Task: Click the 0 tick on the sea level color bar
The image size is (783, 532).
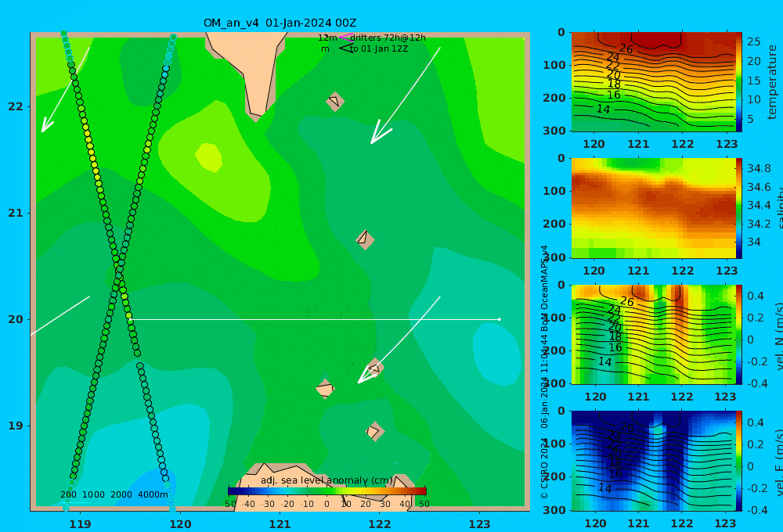Action: pos(327,504)
